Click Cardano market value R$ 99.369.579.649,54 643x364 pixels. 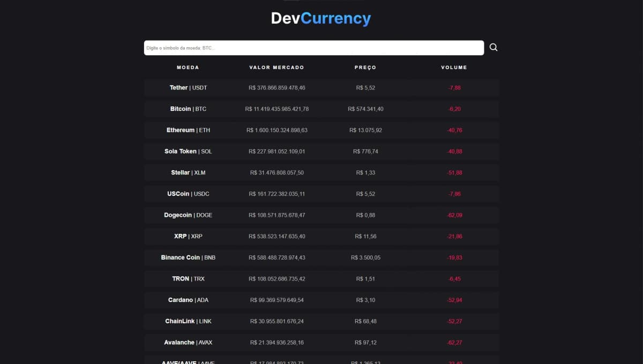point(277,300)
